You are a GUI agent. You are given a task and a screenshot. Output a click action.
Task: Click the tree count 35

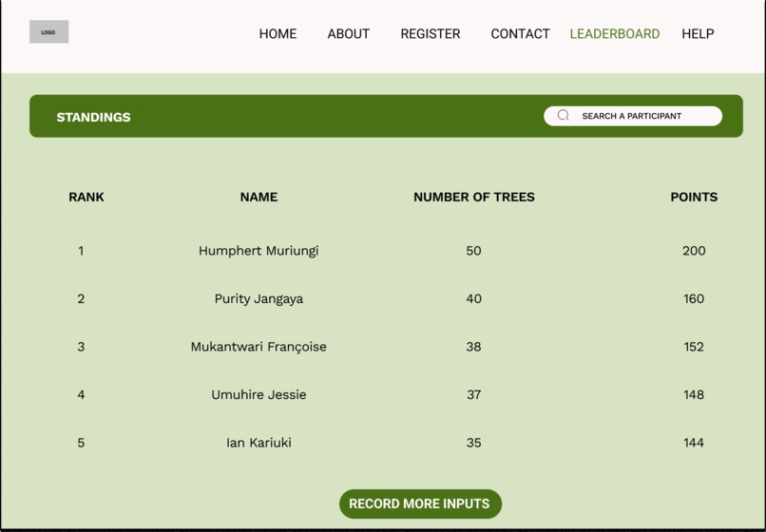pyautogui.click(x=473, y=443)
